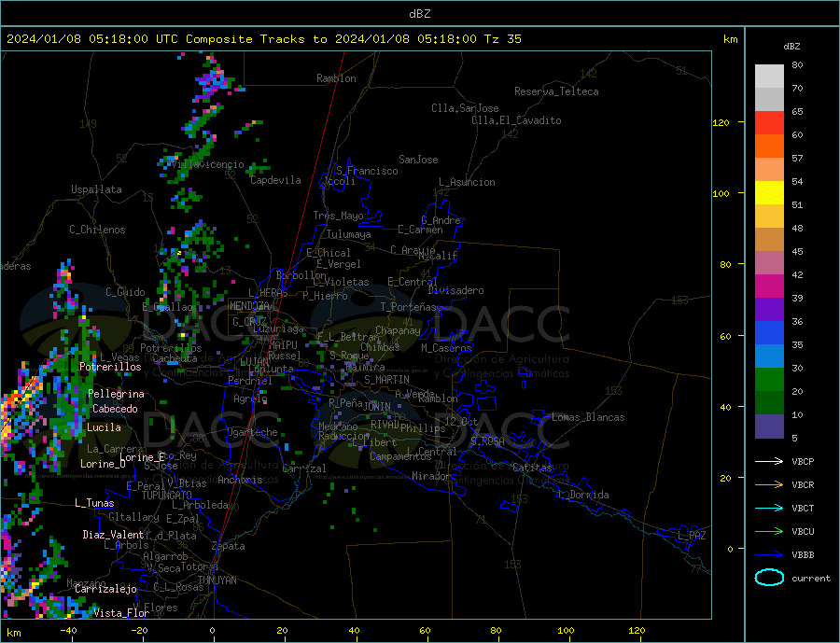Select the light blue 30–35 dBZ swatch
Image resolution: width=840 pixels, height=643 pixels.
click(769, 356)
